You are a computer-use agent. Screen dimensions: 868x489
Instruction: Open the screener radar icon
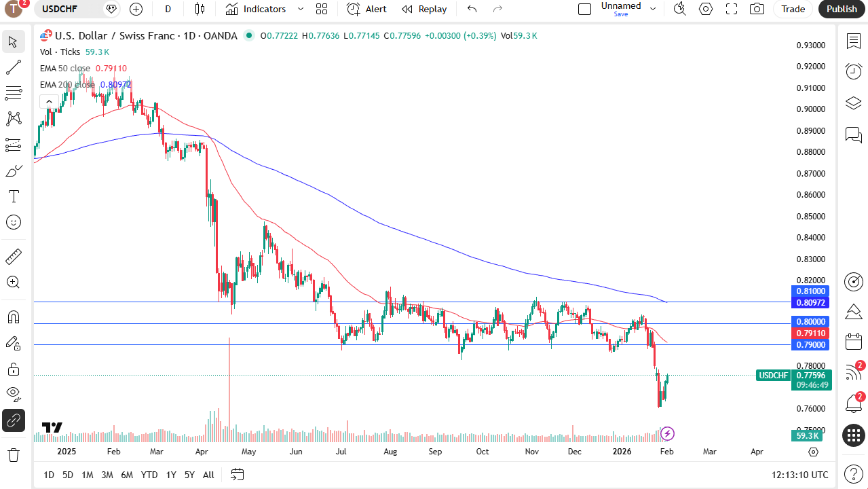pyautogui.click(x=854, y=281)
